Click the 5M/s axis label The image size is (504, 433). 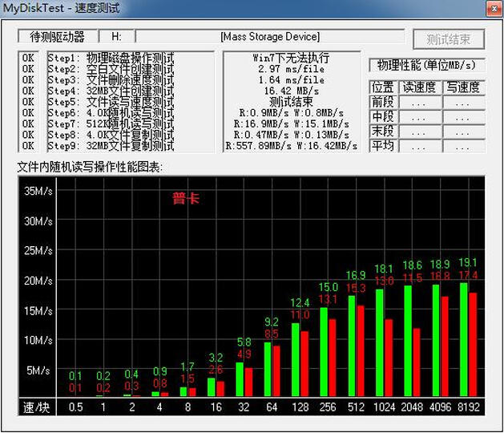(38, 370)
